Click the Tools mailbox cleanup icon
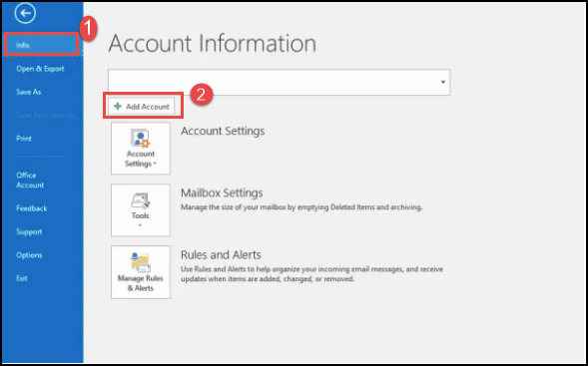The image size is (588, 366). tap(140, 201)
